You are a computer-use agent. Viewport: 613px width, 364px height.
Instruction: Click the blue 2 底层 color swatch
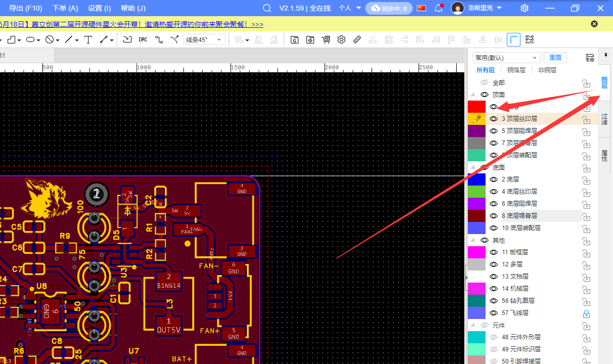476,179
